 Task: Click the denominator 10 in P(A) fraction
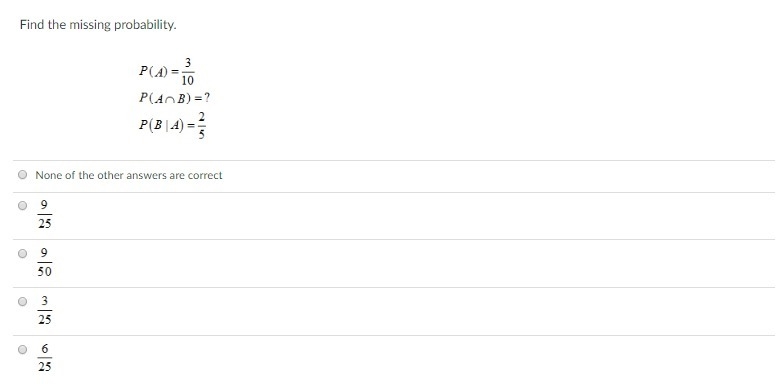pyautogui.click(x=188, y=81)
